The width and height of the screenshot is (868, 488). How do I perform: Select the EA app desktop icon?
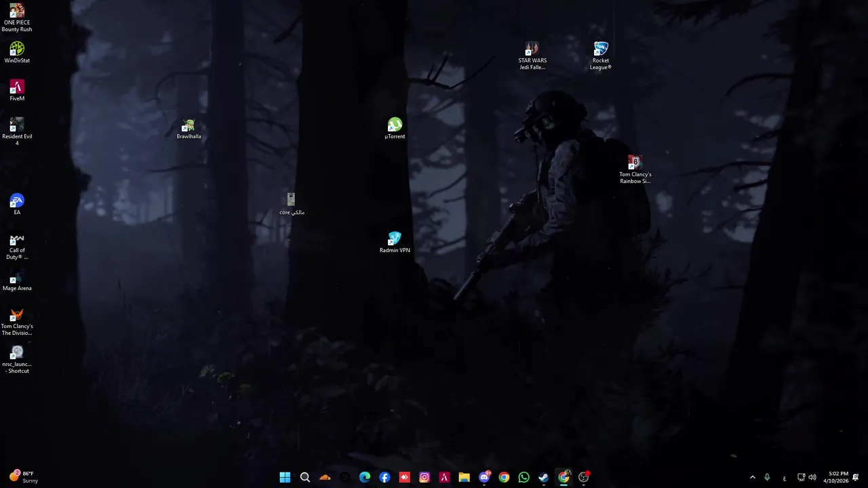tap(17, 205)
